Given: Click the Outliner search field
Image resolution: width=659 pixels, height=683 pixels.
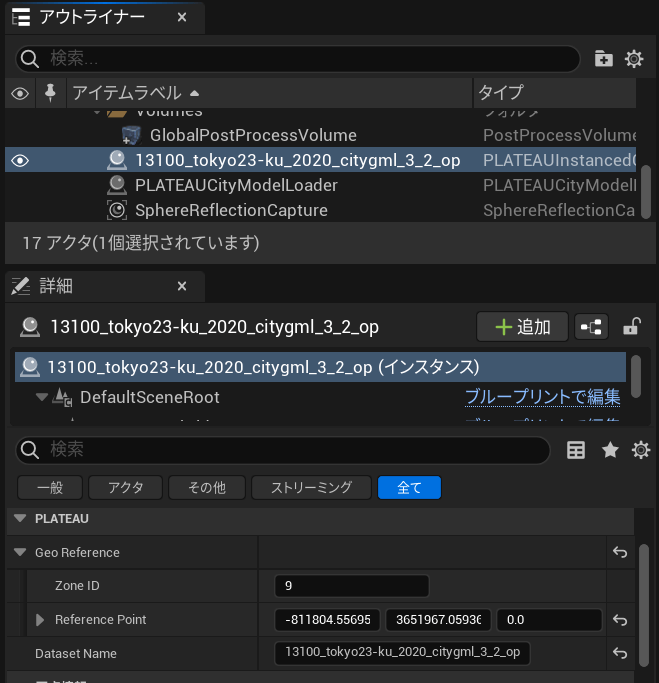Looking at the screenshot, I should [x=297, y=58].
